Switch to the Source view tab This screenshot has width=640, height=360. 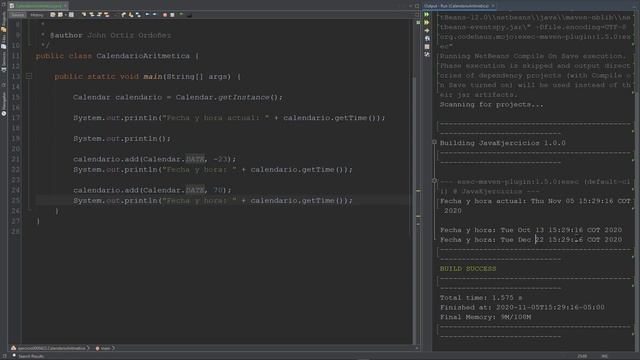(x=18, y=15)
